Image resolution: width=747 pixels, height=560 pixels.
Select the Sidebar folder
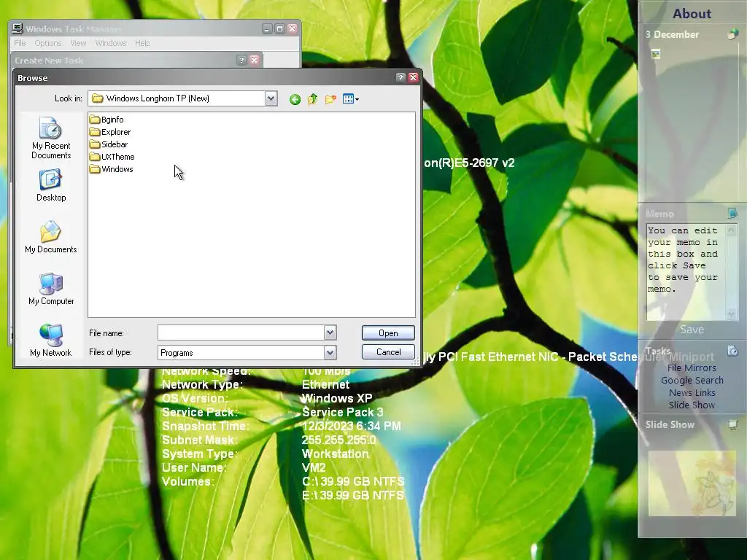(109, 144)
